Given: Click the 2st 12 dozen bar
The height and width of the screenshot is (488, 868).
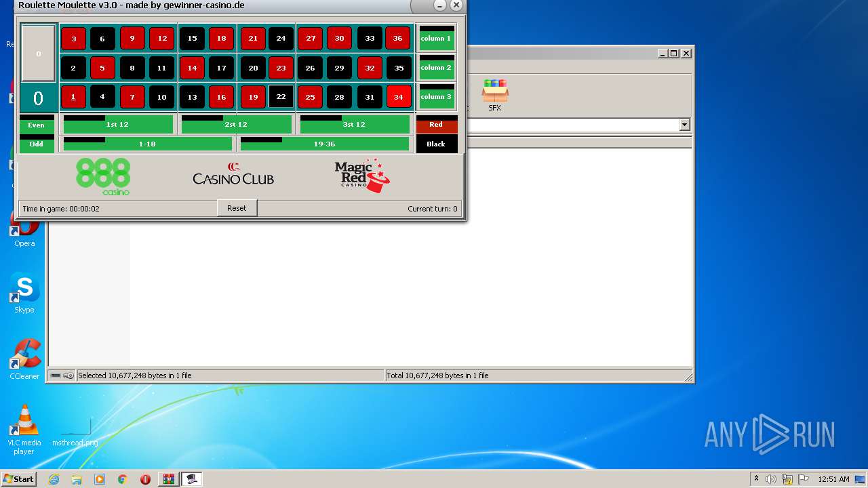Looking at the screenshot, I should pyautogui.click(x=236, y=125).
